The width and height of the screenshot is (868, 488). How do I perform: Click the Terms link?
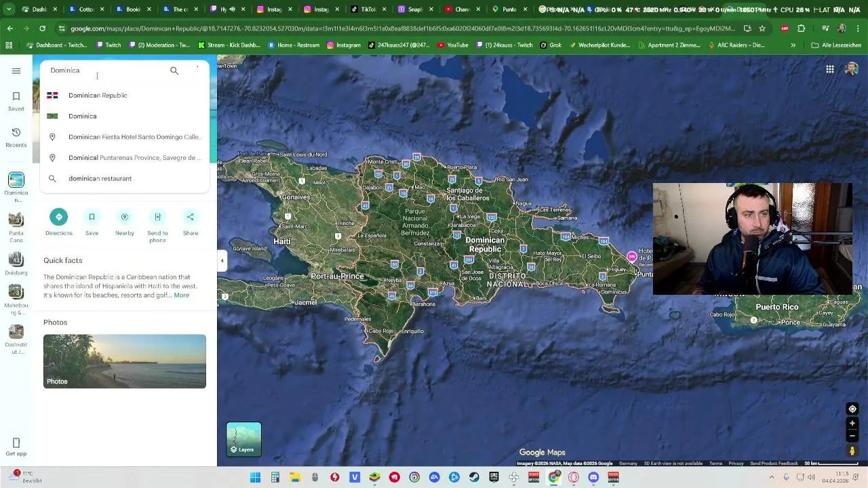tap(715, 464)
